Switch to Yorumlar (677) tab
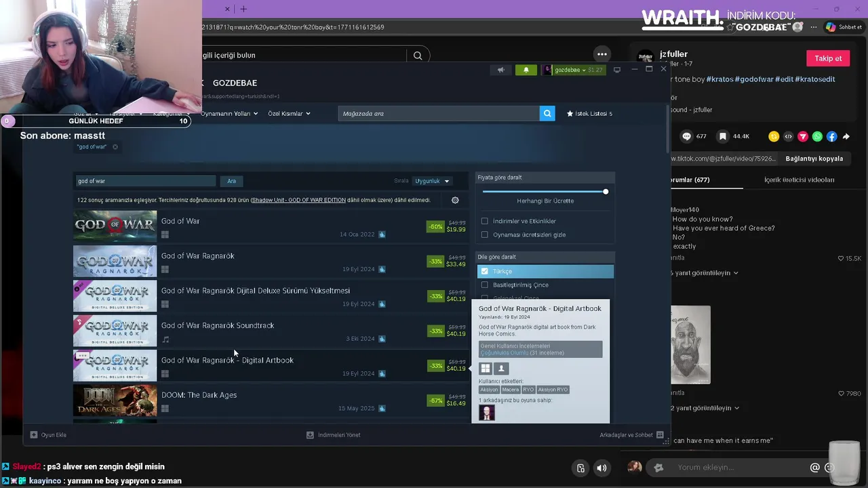 (690, 180)
